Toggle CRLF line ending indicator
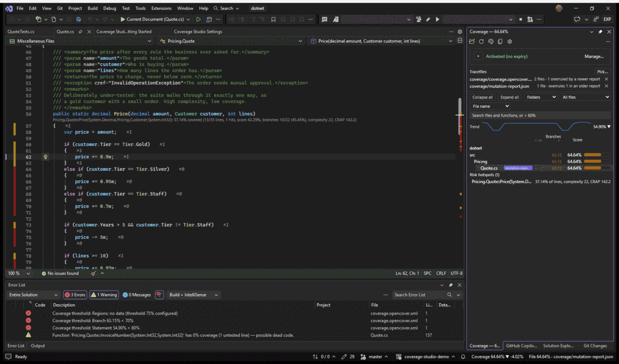 coord(441,273)
